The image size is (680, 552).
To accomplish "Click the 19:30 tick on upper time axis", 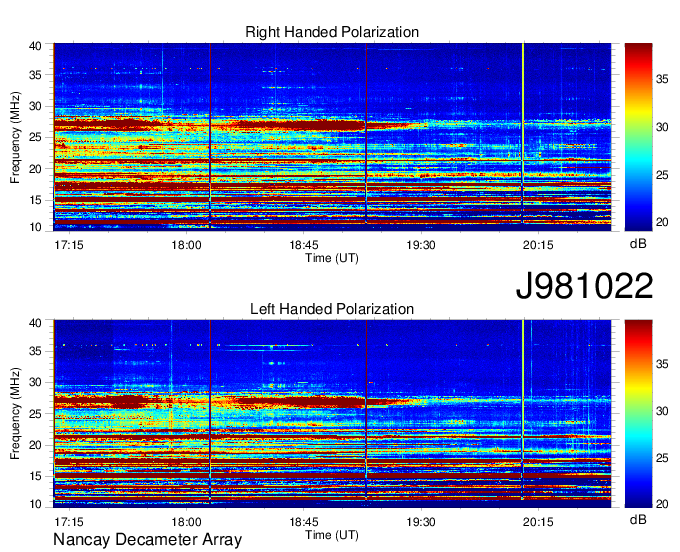I will click(x=421, y=245).
